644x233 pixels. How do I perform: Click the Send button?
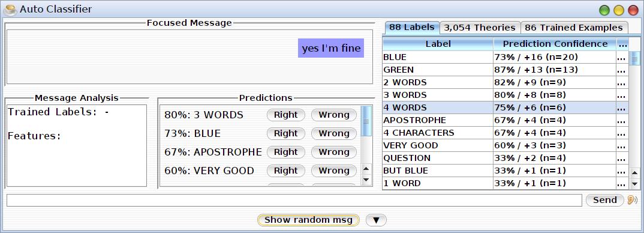coord(605,200)
